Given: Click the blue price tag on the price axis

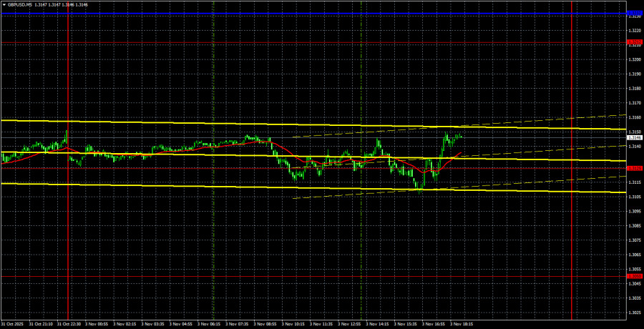Looking at the screenshot, I should point(634,14).
